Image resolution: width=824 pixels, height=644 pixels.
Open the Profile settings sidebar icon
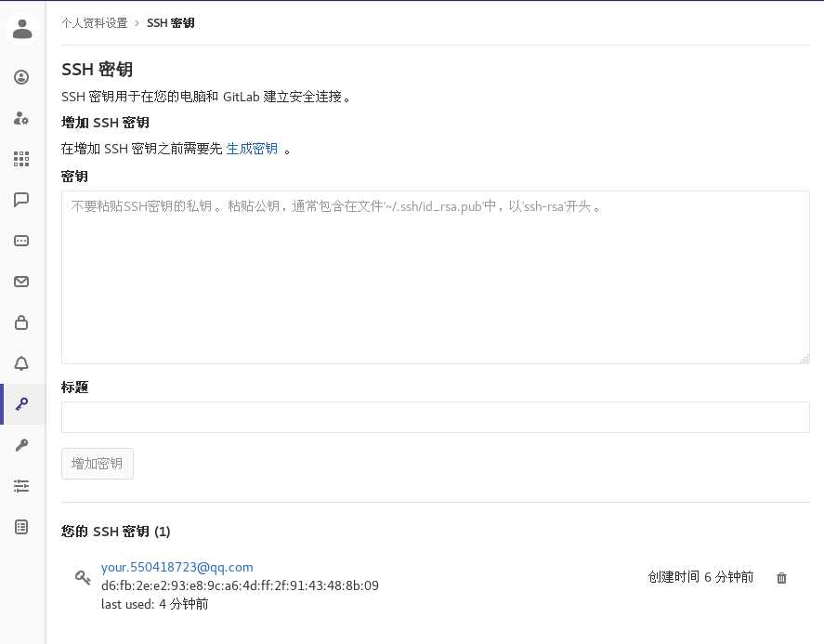coord(21,77)
